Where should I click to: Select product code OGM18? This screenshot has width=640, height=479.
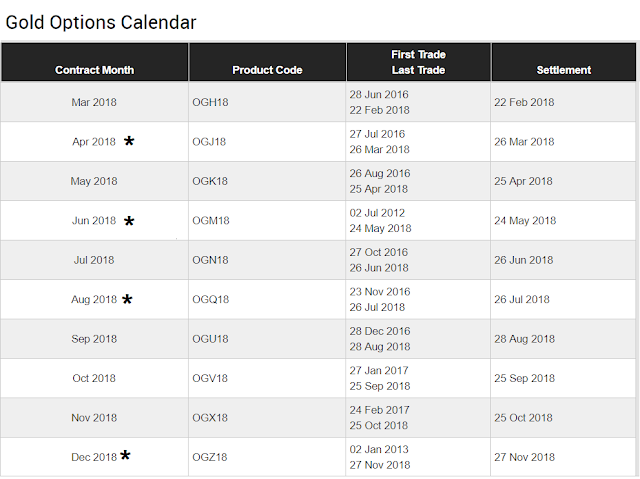pyautogui.click(x=210, y=221)
